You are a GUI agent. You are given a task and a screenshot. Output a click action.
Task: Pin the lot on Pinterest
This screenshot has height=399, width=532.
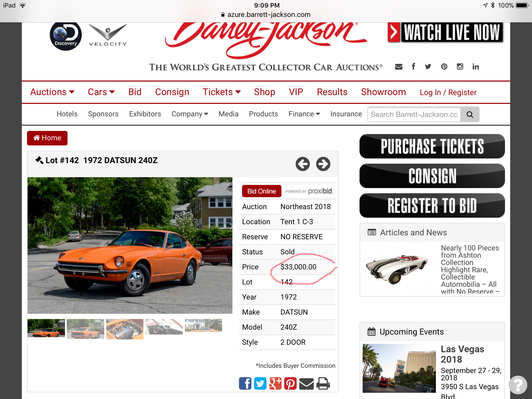click(290, 383)
